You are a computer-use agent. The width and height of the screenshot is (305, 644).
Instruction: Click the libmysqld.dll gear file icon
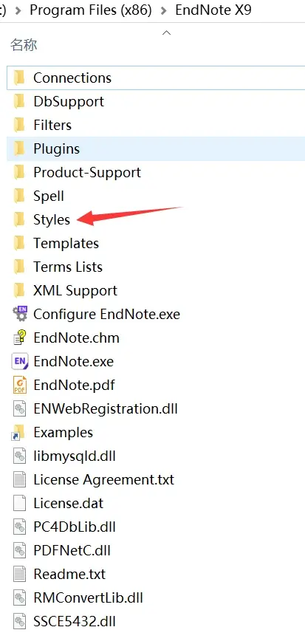click(19, 456)
